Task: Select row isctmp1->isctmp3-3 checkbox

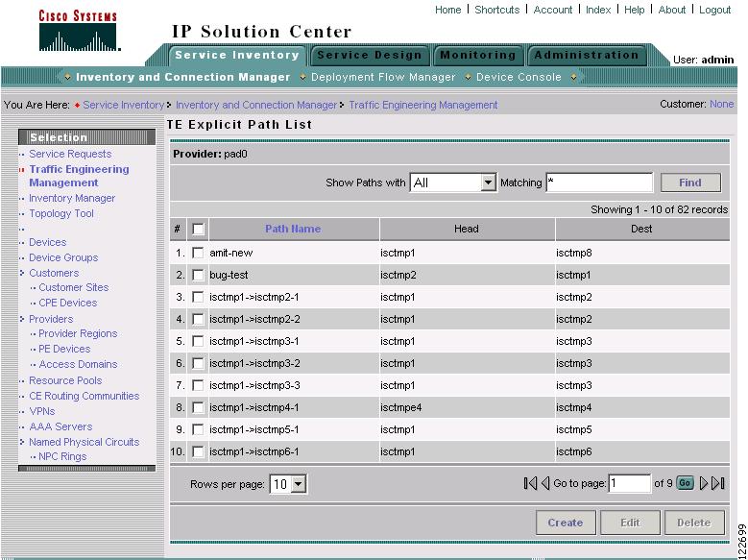Action: [x=198, y=385]
